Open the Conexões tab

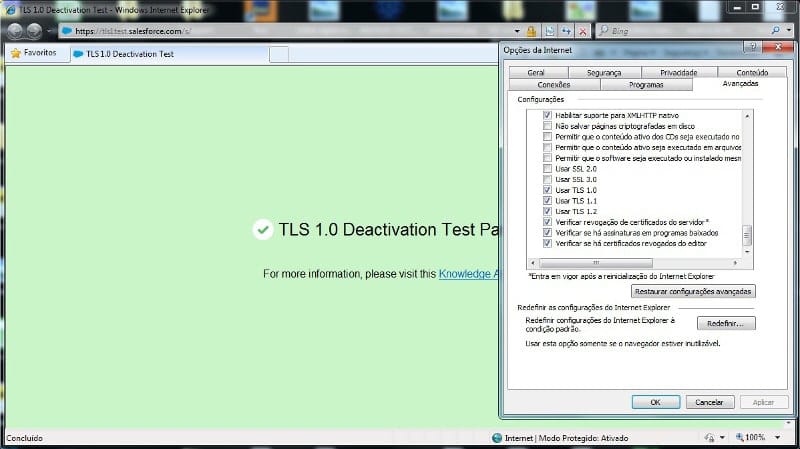[x=554, y=85]
